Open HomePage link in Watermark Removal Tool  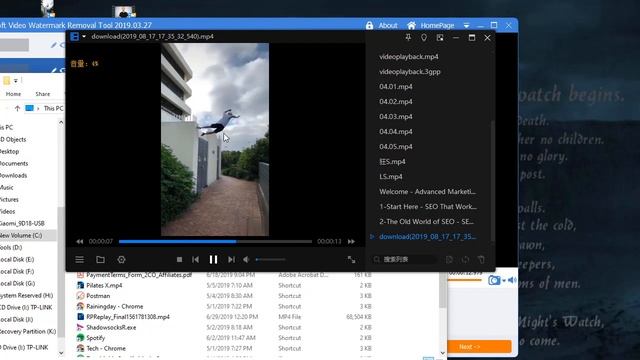point(437,25)
